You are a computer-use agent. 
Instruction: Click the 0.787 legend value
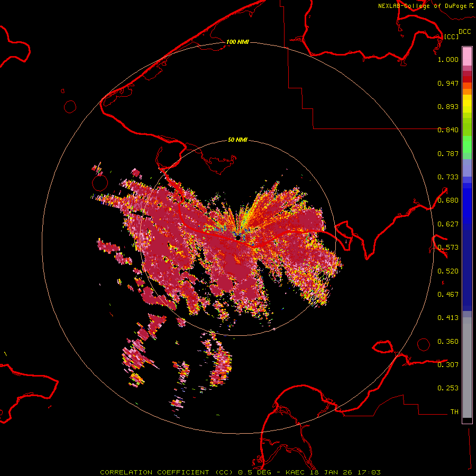pyautogui.click(x=448, y=153)
